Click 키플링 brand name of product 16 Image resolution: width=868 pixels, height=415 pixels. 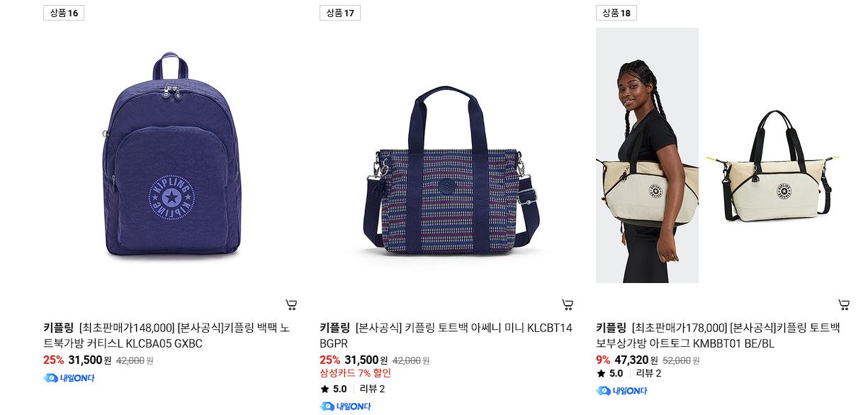click(58, 328)
